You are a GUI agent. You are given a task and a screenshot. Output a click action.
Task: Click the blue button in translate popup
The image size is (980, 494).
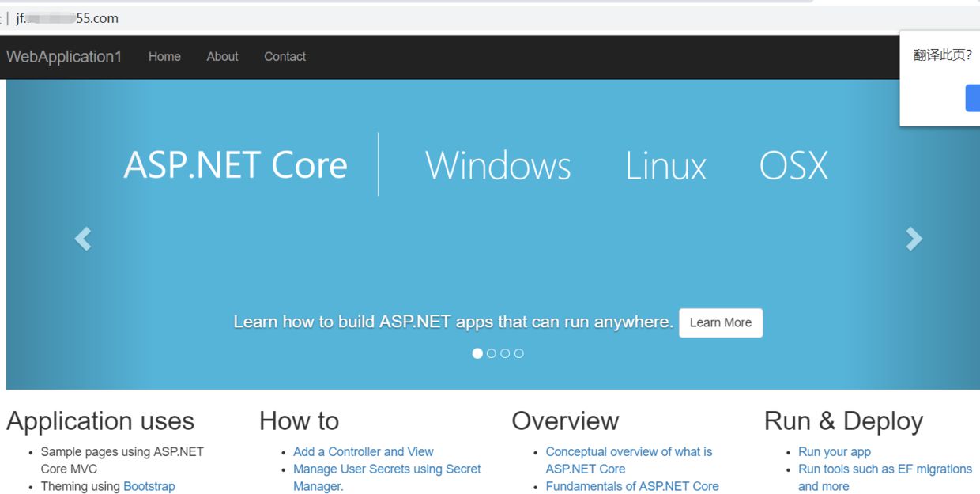[973, 98]
